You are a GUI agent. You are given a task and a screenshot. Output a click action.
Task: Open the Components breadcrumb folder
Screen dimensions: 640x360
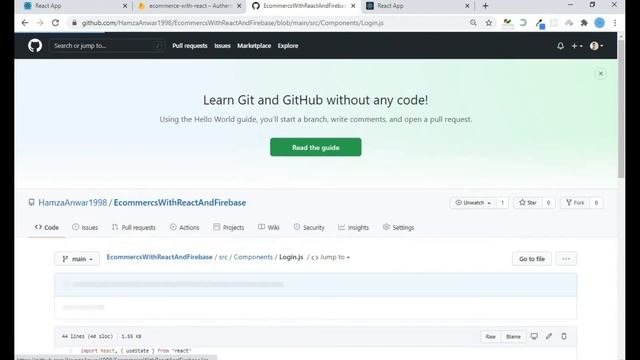(x=253, y=257)
